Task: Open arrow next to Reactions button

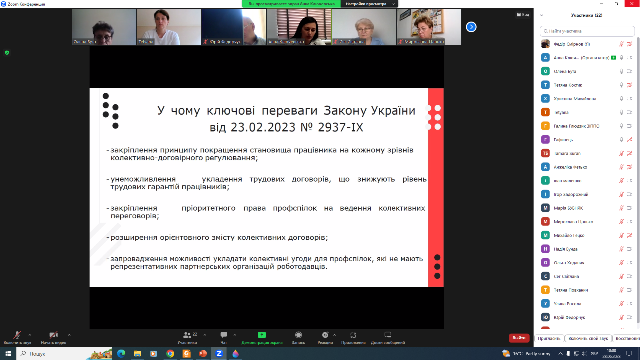Action: 334,335
